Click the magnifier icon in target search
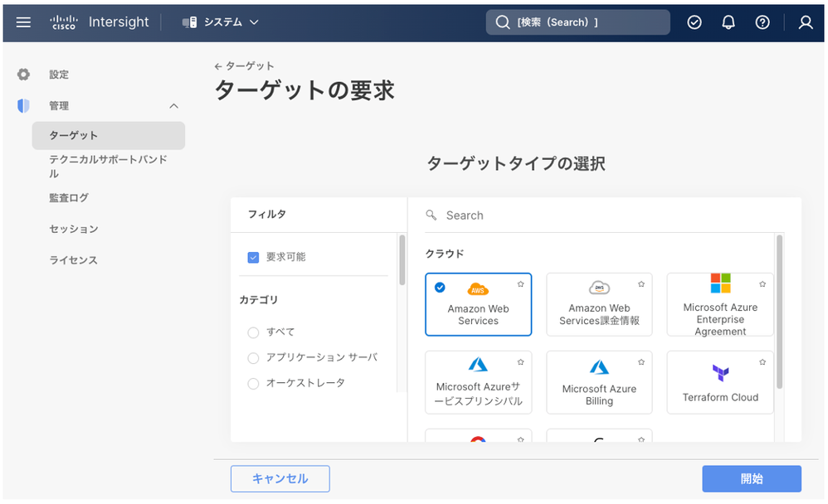828x504 pixels. tap(431, 215)
